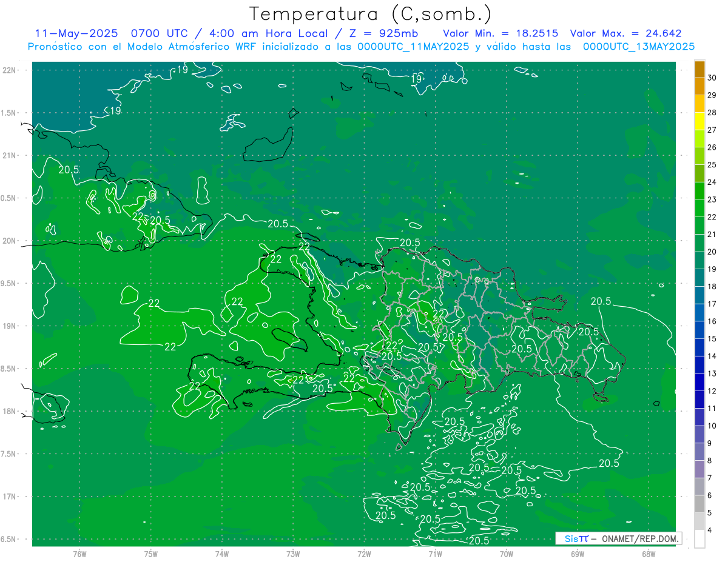Click the '20N' latitude axis label
Viewport: 728px width, 562px height.
click(9, 241)
